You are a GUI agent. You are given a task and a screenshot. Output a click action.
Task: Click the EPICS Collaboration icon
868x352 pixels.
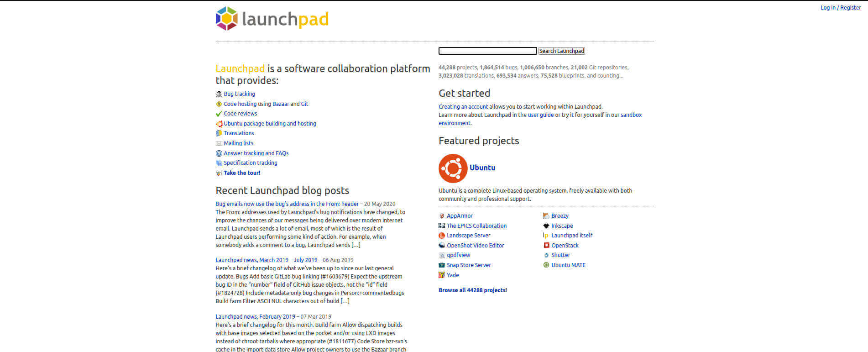[442, 226]
